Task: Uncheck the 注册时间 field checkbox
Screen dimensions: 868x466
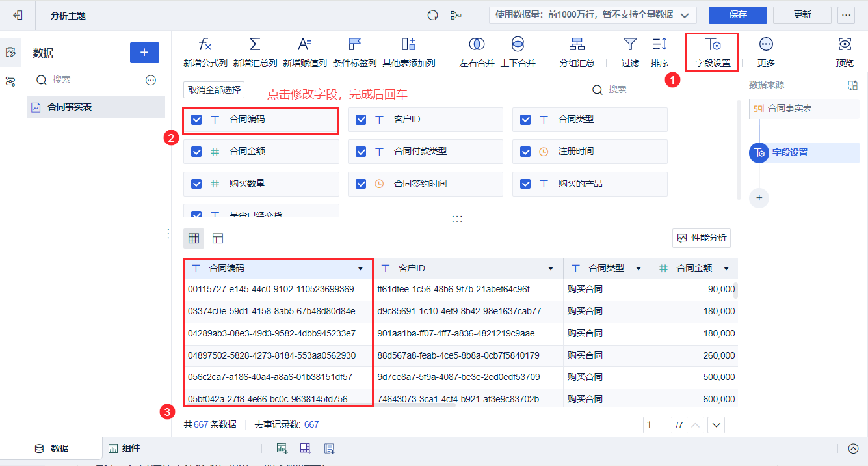Action: coord(525,152)
